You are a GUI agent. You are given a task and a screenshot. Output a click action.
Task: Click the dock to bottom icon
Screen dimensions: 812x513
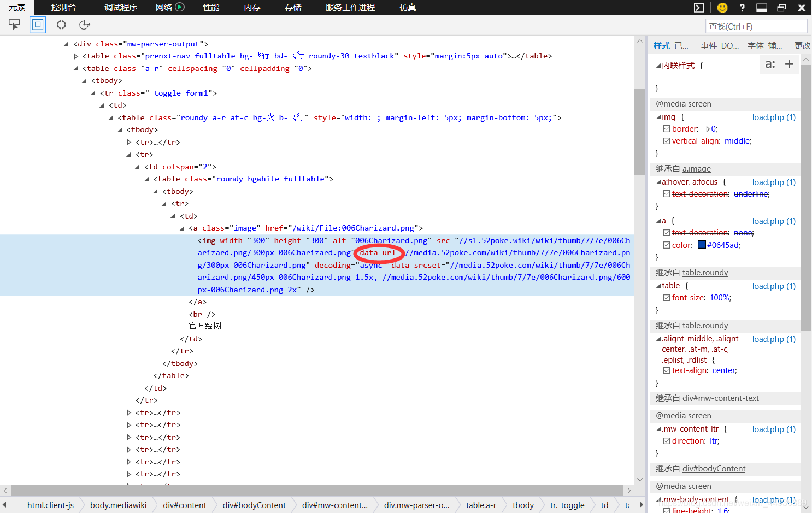pos(762,8)
